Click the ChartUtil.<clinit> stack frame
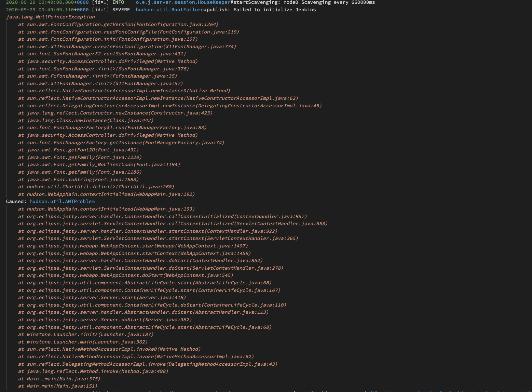 coord(96,187)
